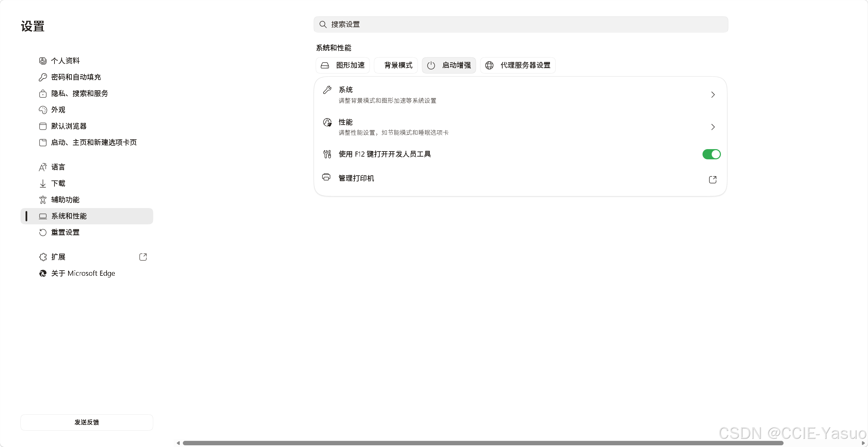
Task: Open 重置设置 in sidebar
Action: click(65, 233)
